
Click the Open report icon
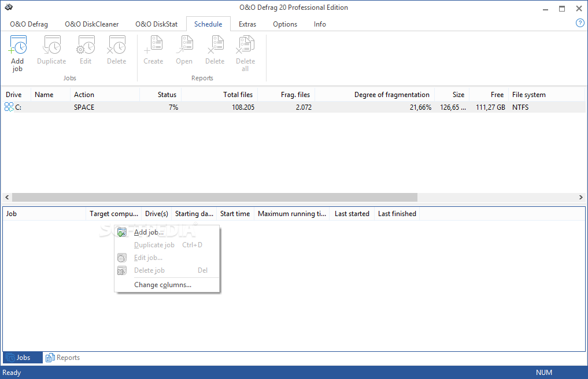click(x=184, y=46)
